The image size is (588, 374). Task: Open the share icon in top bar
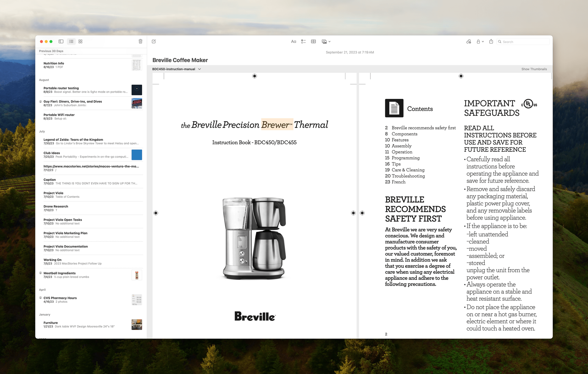(x=491, y=42)
